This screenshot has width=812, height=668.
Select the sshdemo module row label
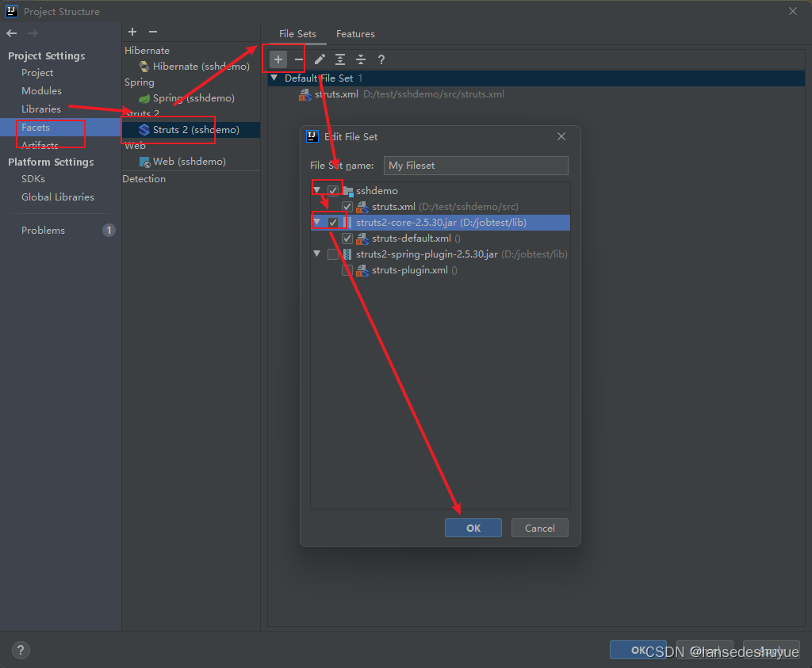click(x=377, y=191)
